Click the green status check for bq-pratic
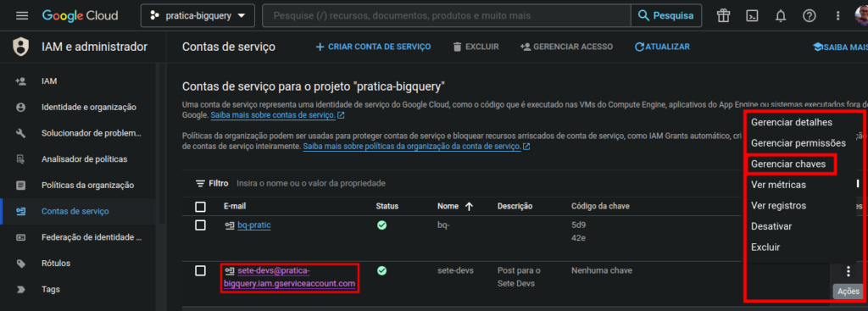 point(381,225)
